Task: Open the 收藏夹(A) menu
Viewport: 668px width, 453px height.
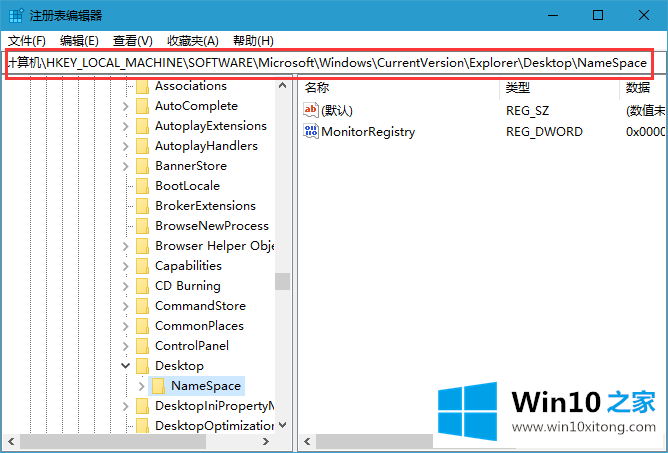Action: [x=193, y=41]
